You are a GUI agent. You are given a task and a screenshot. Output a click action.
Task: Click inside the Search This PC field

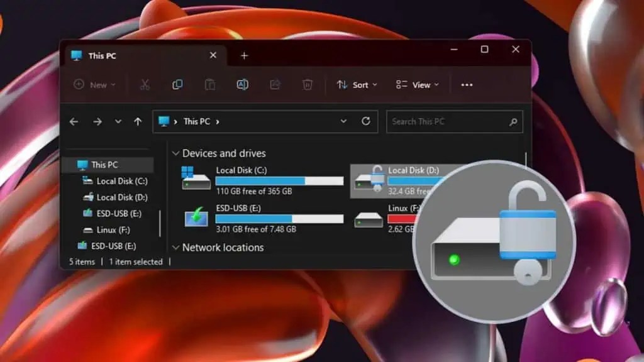click(440, 121)
